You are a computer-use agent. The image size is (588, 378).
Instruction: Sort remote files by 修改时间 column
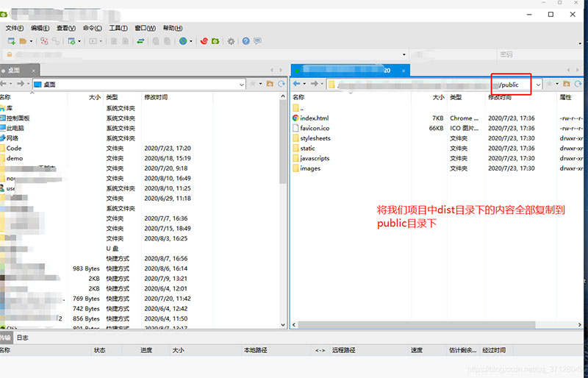tap(500, 97)
